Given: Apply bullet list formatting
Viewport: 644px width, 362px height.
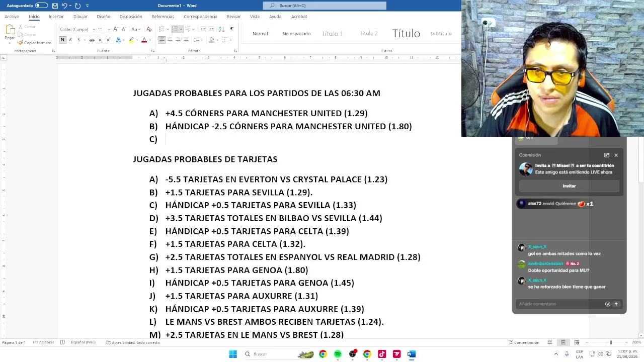Looking at the screenshot, I should click(x=162, y=29).
